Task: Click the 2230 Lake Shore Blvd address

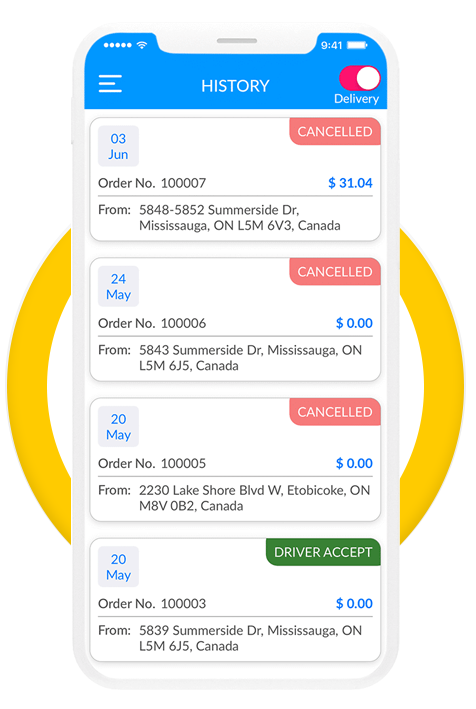Action: 254,498
